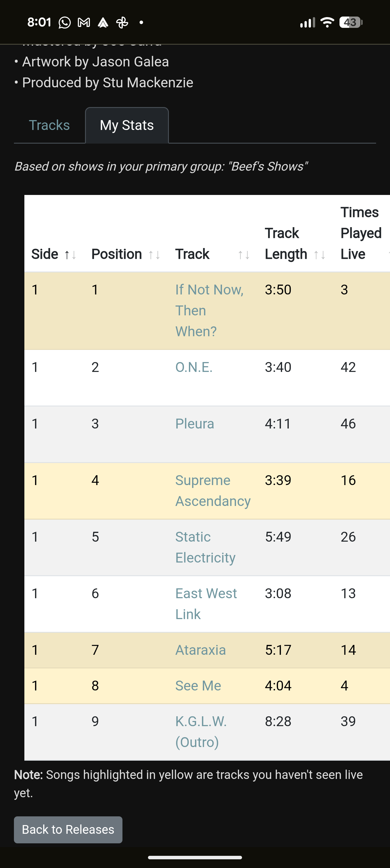Open the See Me track link
The height and width of the screenshot is (868, 390).
coord(198,686)
